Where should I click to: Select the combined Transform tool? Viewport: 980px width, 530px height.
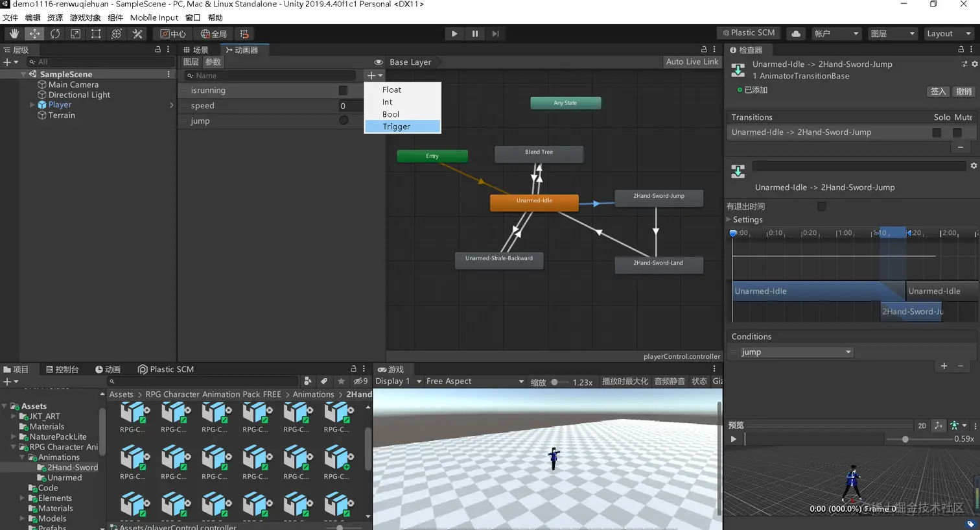pos(117,34)
